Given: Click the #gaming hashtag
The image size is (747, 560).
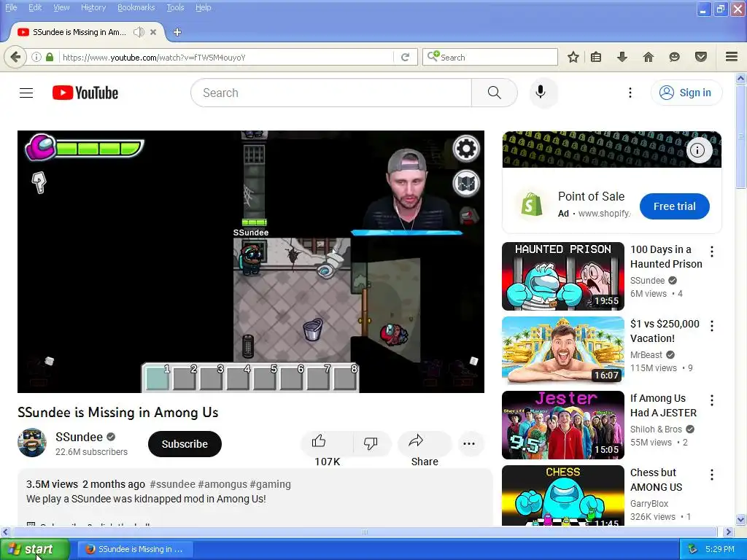Looking at the screenshot, I should tap(270, 484).
